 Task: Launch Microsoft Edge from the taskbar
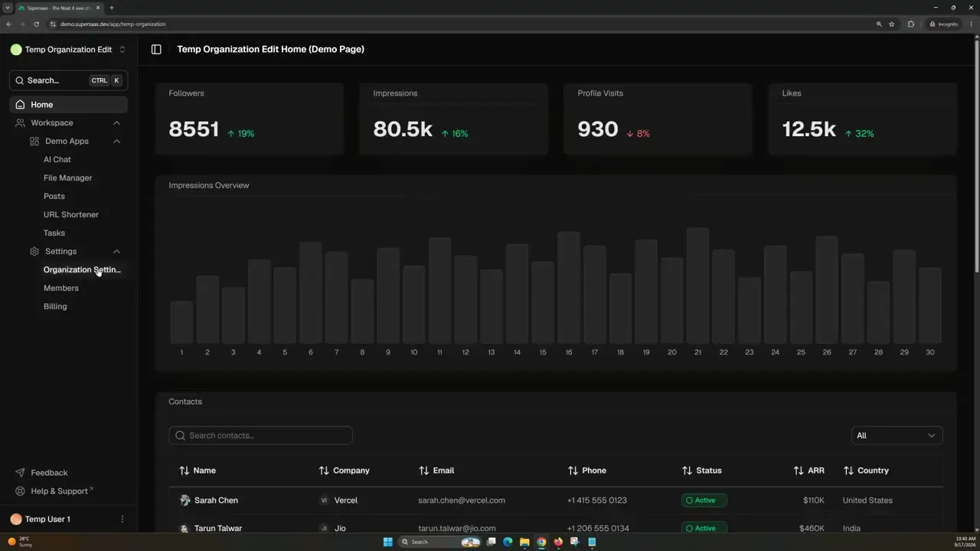[508, 542]
